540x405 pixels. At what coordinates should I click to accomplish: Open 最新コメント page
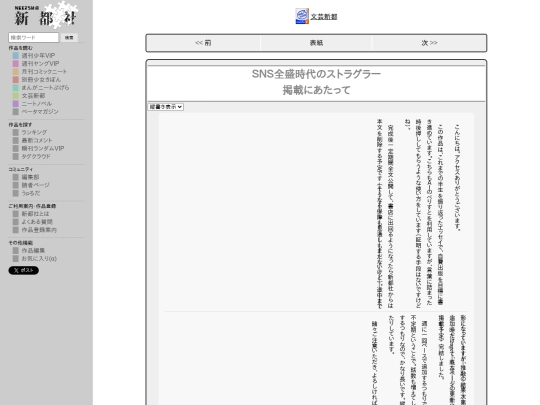[37, 140]
